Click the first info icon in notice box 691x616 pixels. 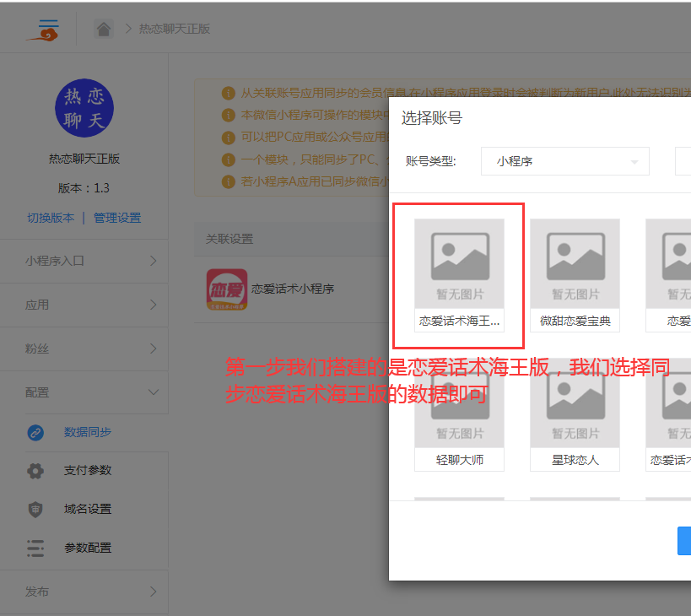click(x=229, y=94)
